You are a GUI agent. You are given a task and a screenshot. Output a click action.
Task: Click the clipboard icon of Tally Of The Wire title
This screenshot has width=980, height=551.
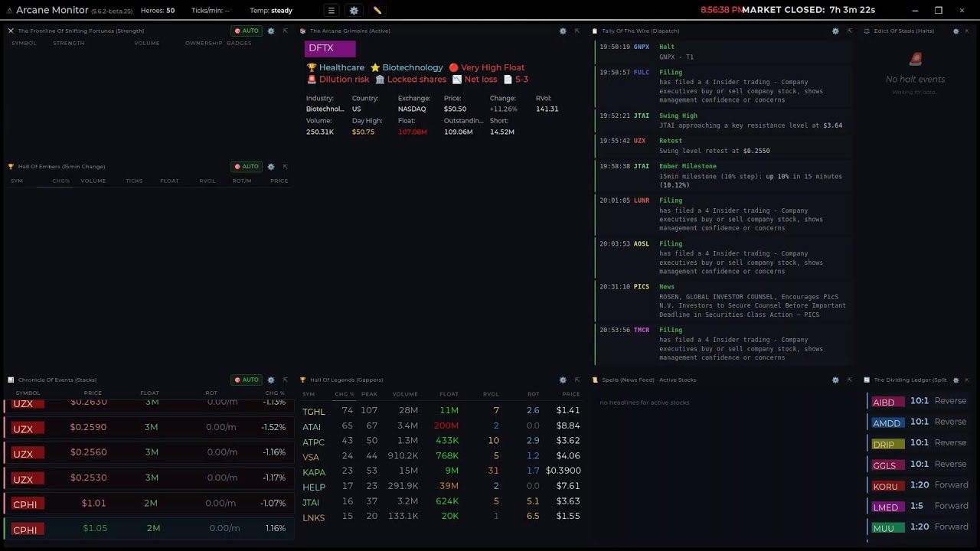click(596, 31)
